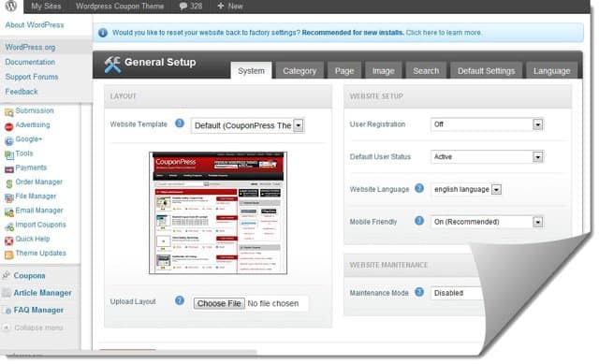599x364 pixels.
Task: Open the Documentation link
Action: (30, 62)
